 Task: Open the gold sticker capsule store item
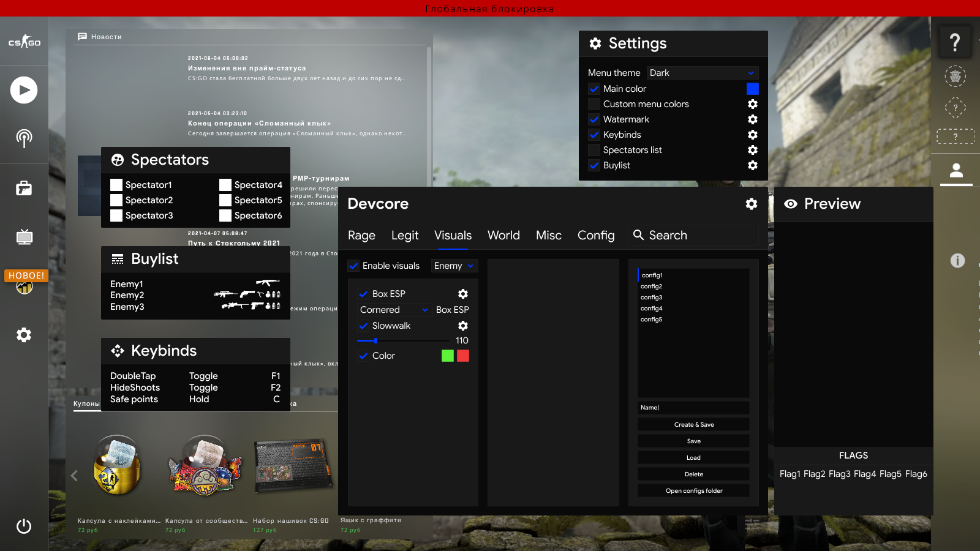click(117, 465)
